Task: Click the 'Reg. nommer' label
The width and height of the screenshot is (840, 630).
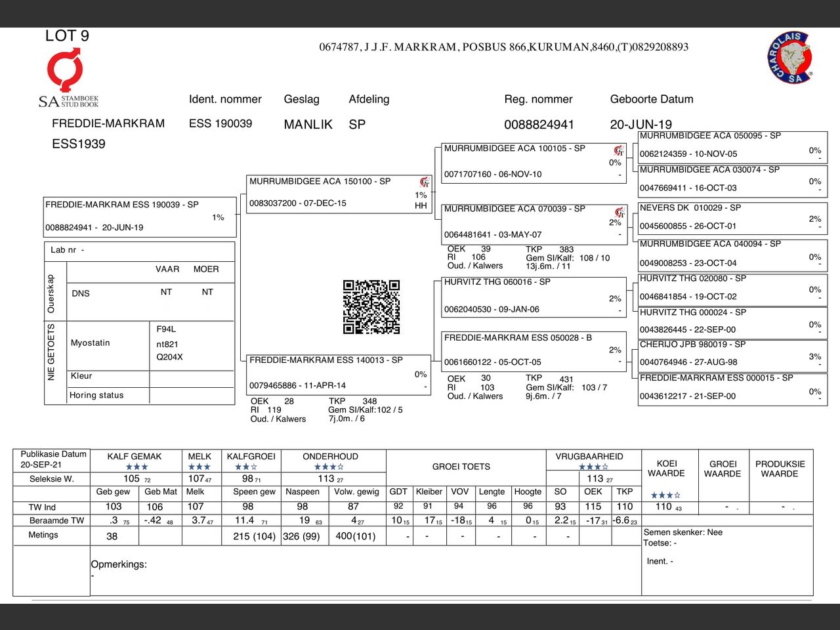Action: (538, 99)
